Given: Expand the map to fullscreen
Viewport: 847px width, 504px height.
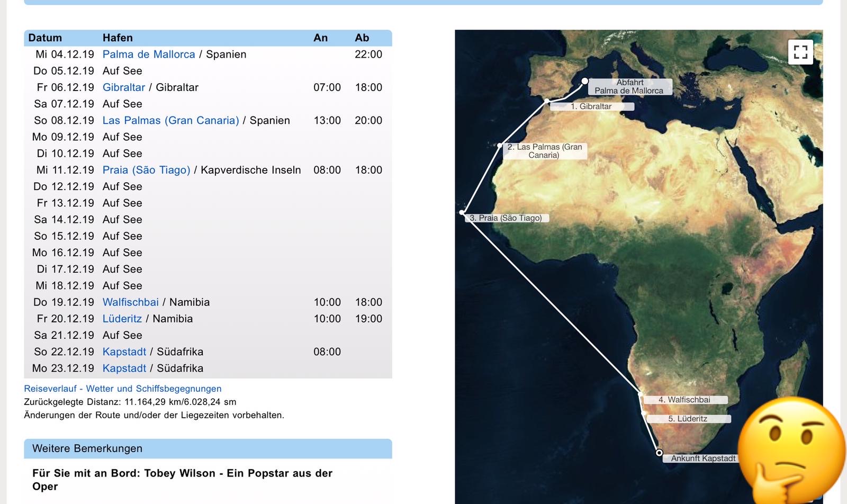Looking at the screenshot, I should pos(800,52).
